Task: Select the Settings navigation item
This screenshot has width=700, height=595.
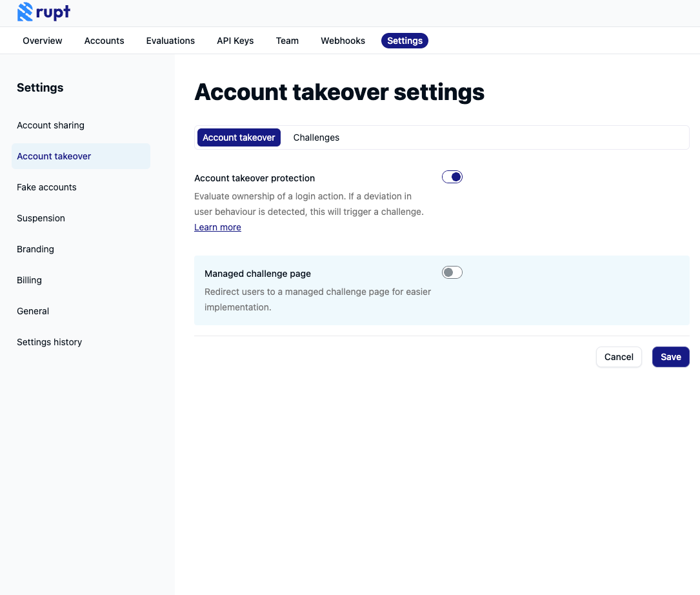Action: [405, 40]
